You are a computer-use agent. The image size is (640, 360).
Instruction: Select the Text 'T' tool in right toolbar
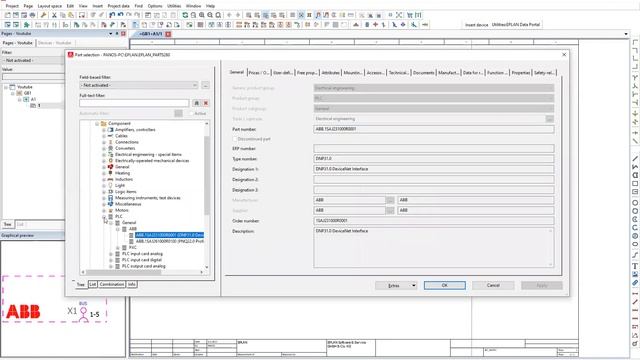[x=635, y=266]
